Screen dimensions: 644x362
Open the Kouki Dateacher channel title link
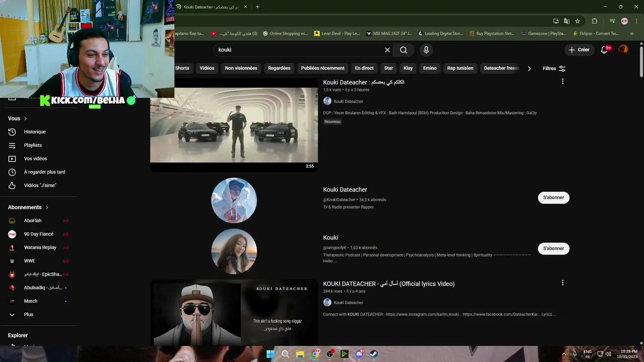(345, 190)
